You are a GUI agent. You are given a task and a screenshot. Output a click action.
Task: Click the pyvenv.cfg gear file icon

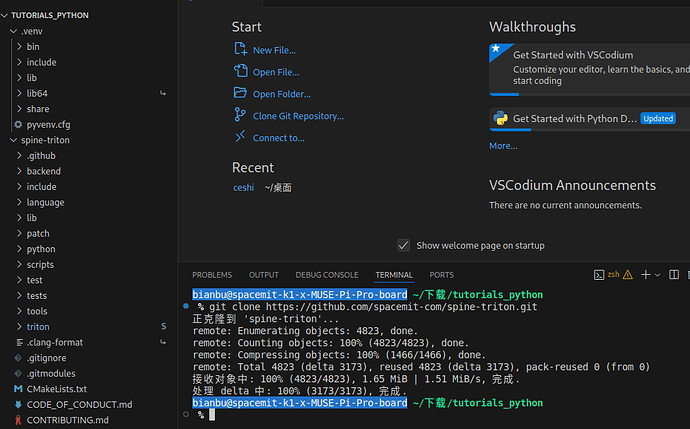pos(18,124)
